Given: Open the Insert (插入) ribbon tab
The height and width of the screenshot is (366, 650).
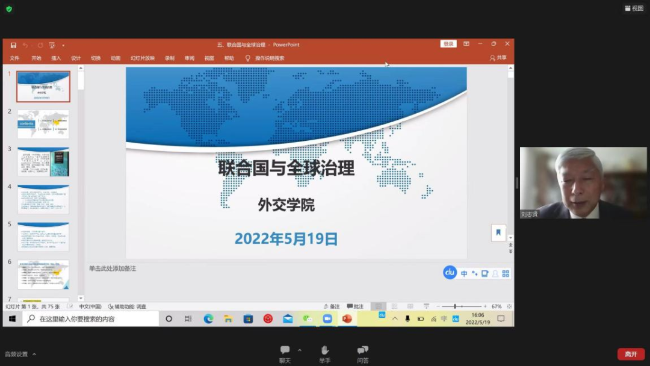Looking at the screenshot, I should (56, 58).
